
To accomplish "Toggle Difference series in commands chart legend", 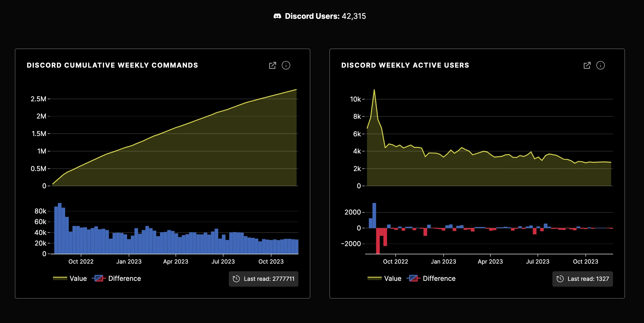I will [124, 278].
